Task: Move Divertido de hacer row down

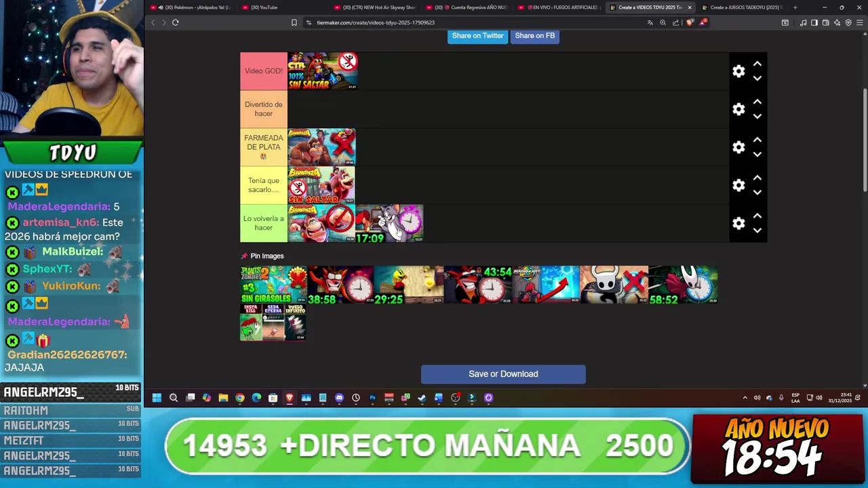Action: point(757,117)
